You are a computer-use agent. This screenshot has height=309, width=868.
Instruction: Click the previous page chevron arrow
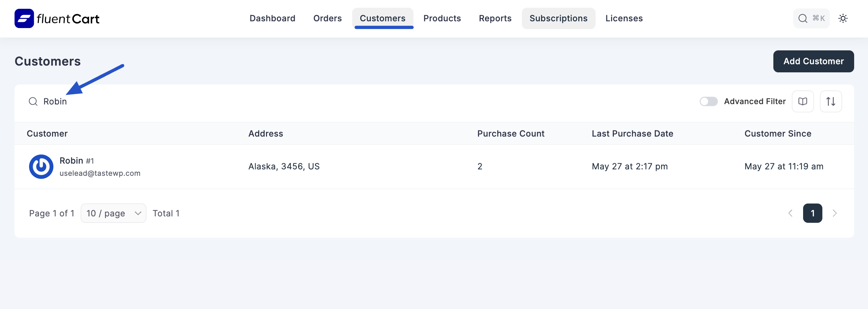click(790, 213)
